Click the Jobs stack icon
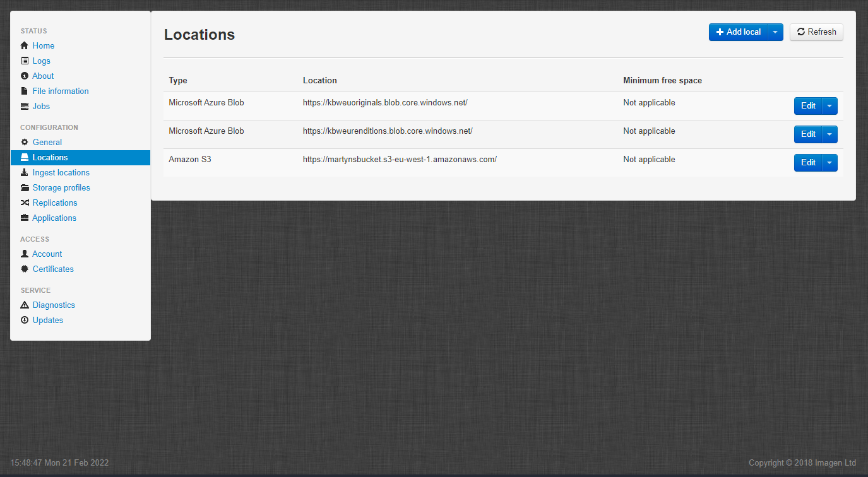The width and height of the screenshot is (868, 477). click(x=25, y=106)
